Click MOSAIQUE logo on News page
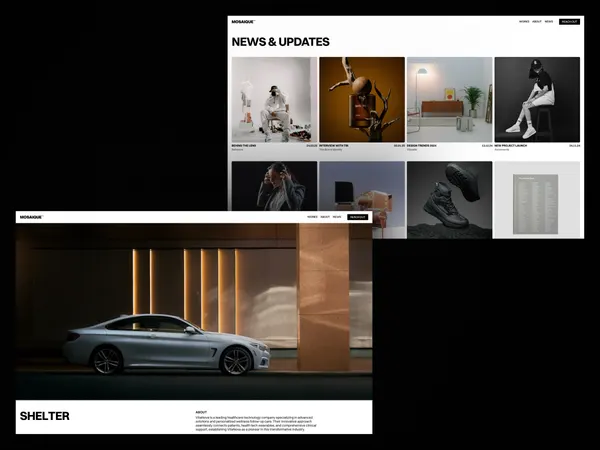This screenshot has height=450, width=600. click(x=243, y=22)
